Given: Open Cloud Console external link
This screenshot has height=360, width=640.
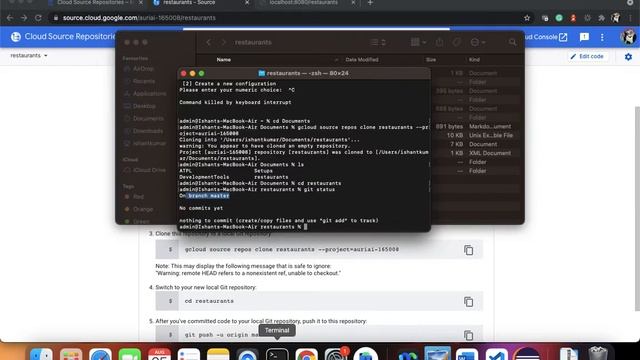Looking at the screenshot, I should coord(546,37).
